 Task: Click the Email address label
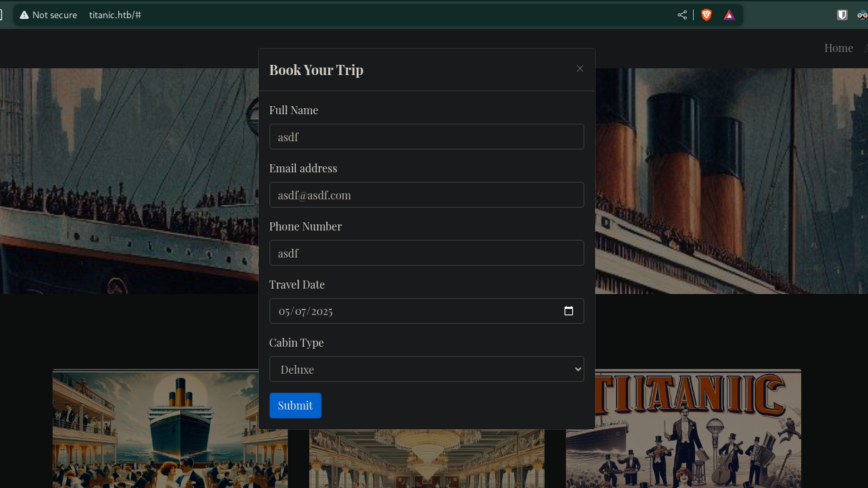303,168
